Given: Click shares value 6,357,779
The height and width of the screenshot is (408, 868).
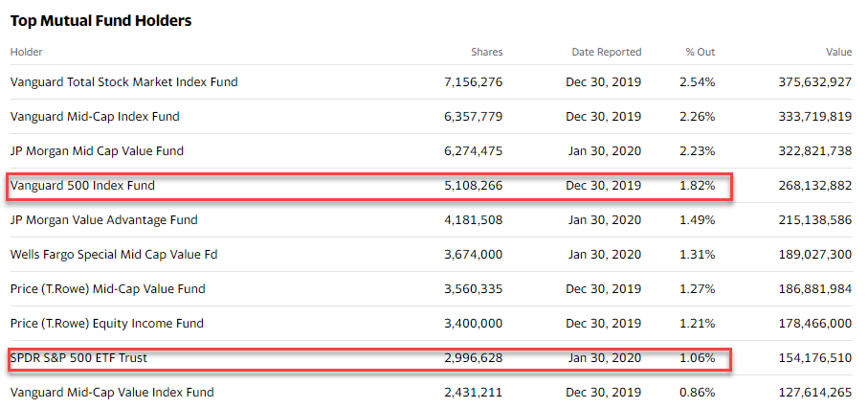Looking at the screenshot, I should click(474, 117).
